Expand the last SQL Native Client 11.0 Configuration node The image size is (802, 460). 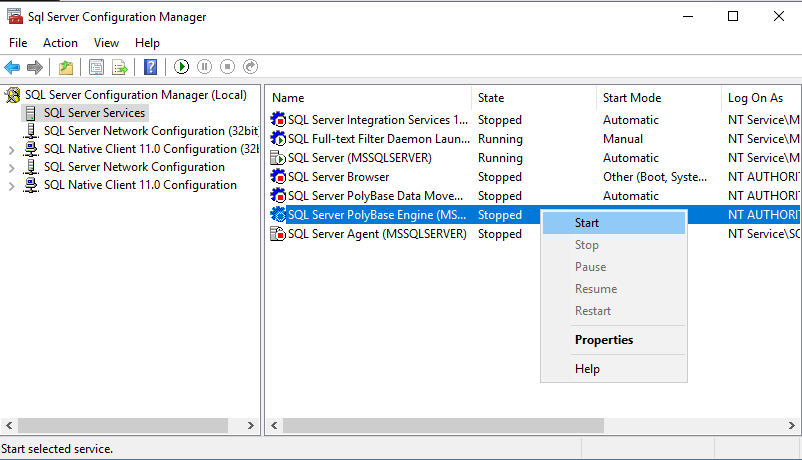point(11,186)
